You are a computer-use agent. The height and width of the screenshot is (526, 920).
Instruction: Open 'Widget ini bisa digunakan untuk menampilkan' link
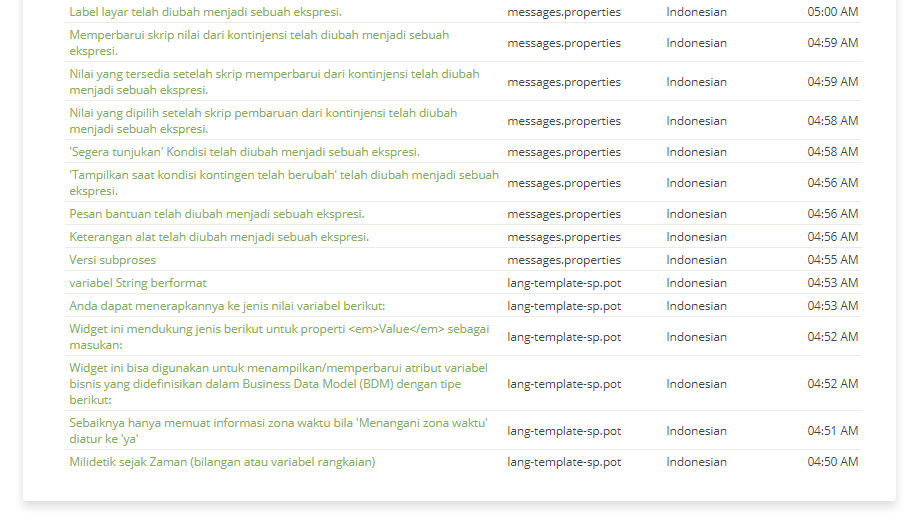pos(279,384)
